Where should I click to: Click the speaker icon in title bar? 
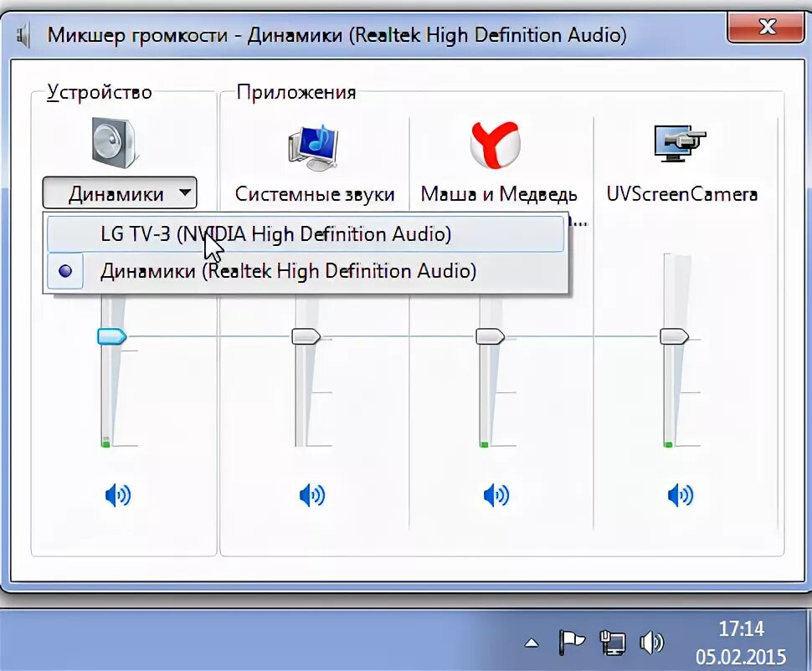pos(23,36)
